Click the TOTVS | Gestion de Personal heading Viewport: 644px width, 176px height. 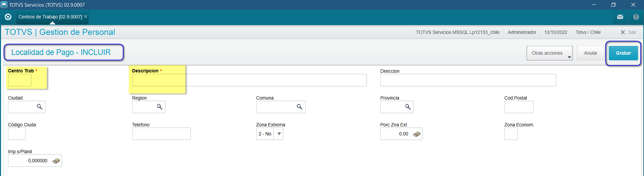[x=60, y=32]
